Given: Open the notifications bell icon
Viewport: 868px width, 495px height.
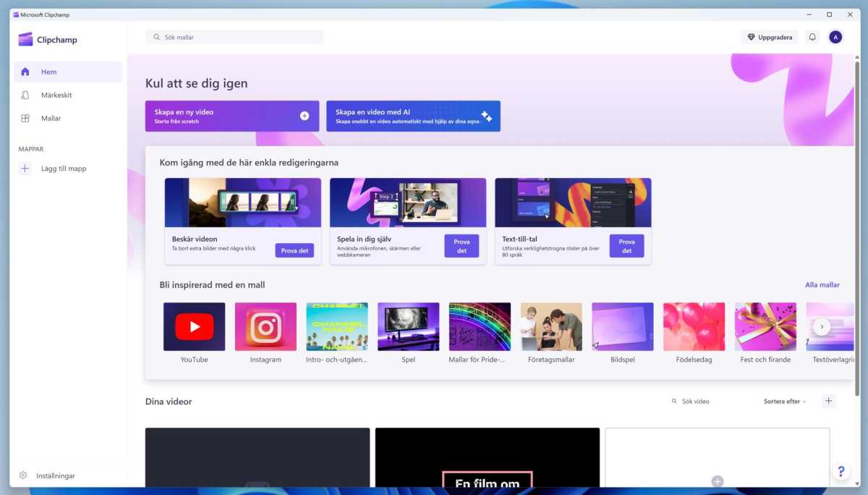Looking at the screenshot, I should tap(812, 37).
